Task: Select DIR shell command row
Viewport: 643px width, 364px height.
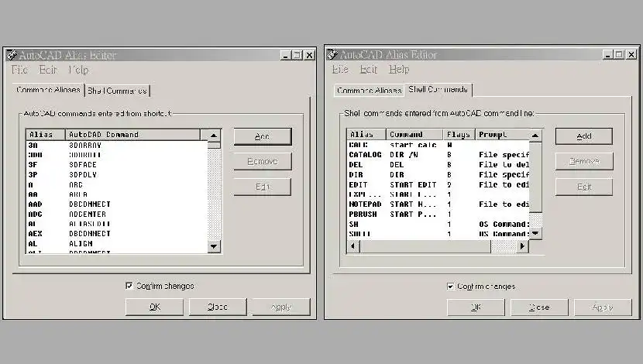Action: (438, 174)
